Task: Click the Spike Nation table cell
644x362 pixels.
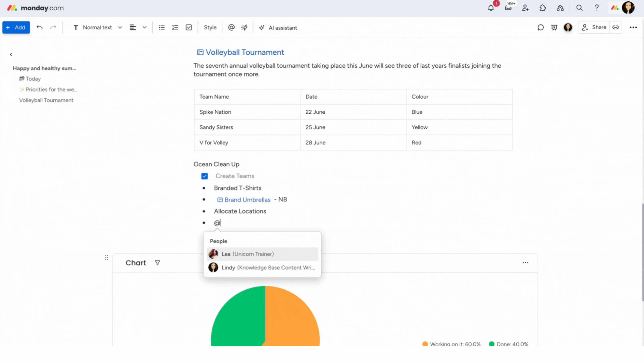Action: pos(247,112)
